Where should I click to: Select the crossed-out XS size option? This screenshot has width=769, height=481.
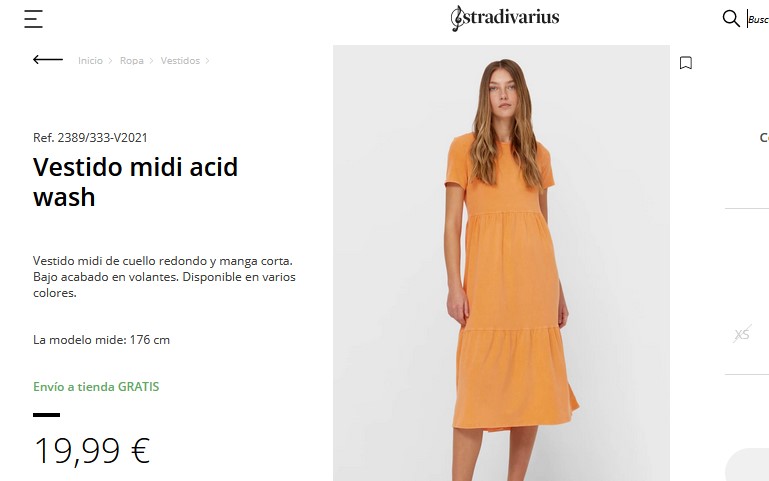[x=742, y=334]
